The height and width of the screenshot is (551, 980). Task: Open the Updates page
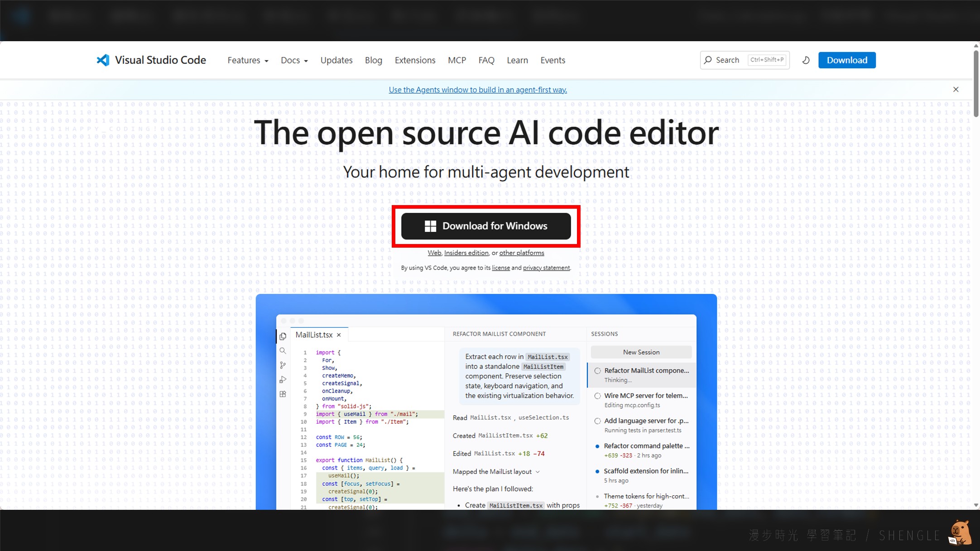pyautogui.click(x=336, y=60)
